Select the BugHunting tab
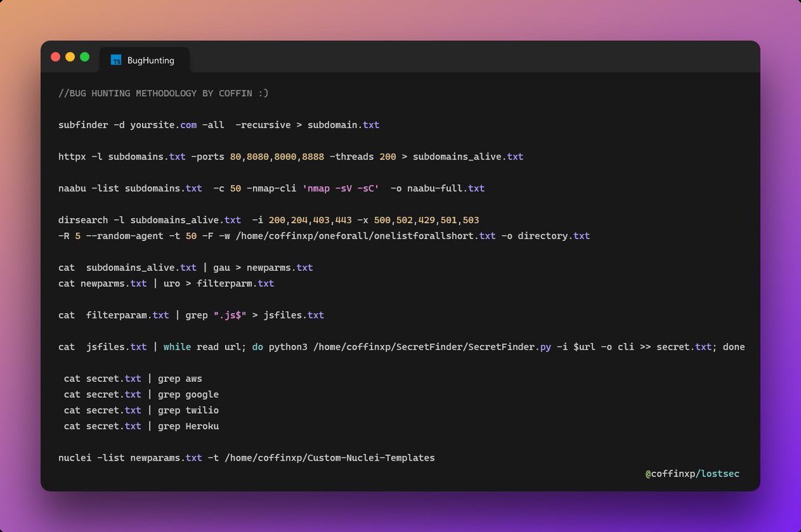Screen dimensions: 801x532 [144, 60]
